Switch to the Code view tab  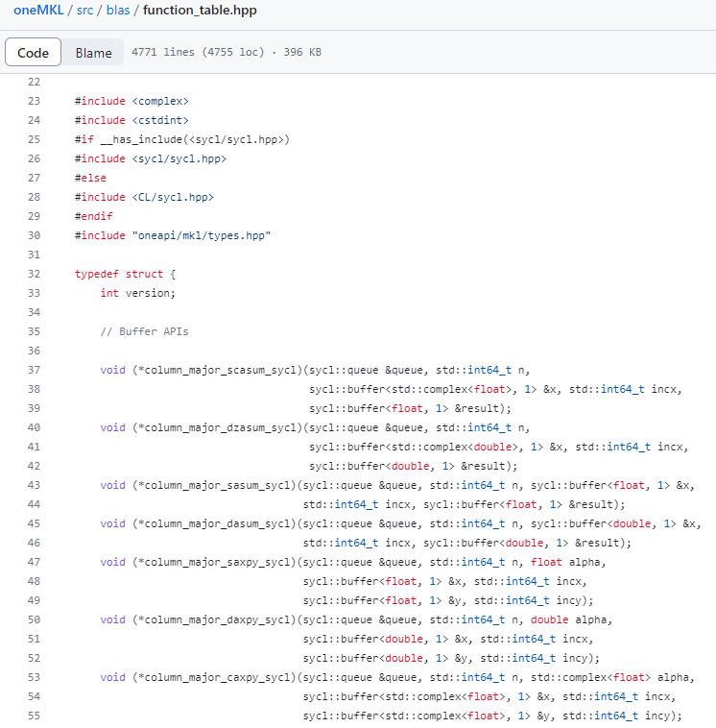coord(34,53)
